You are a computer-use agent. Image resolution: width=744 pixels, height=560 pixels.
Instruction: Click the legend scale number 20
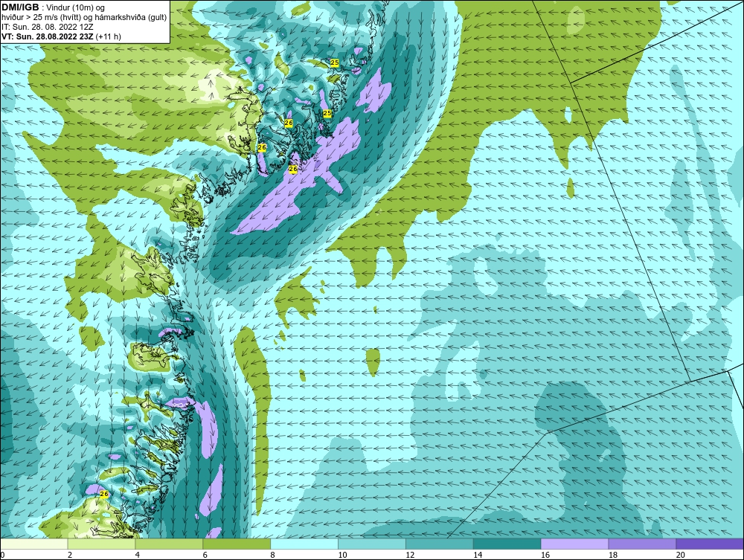[681, 555]
